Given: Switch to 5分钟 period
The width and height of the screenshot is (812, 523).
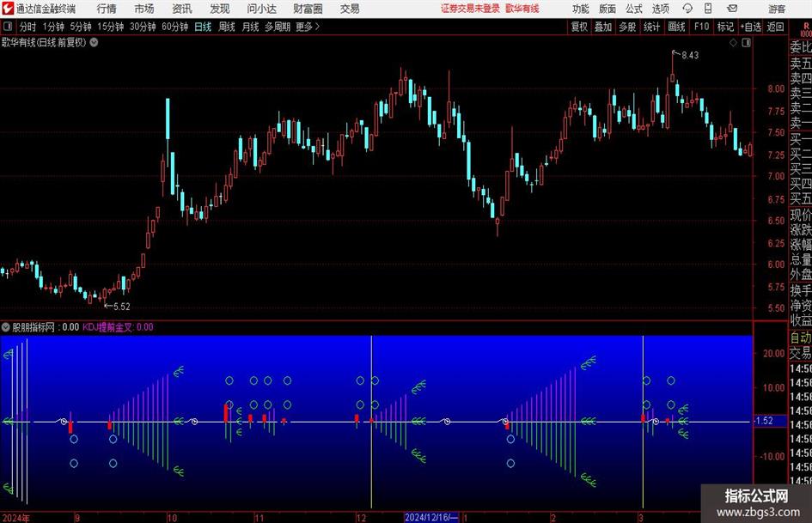Looking at the screenshot, I should click(81, 27).
